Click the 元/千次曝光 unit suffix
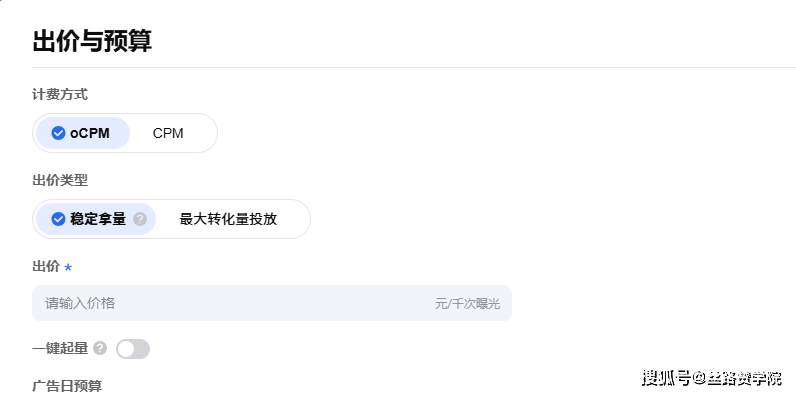 click(467, 304)
